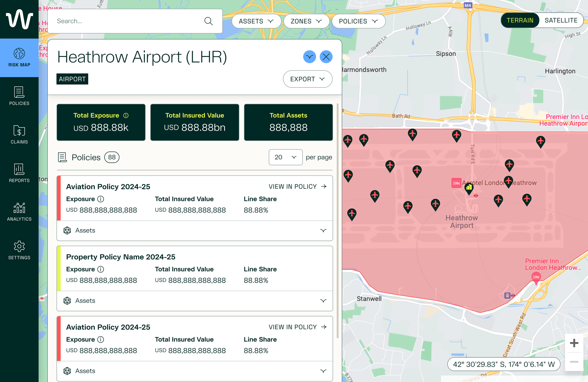This screenshot has width=588, height=382.
Task: Click the Total Assets summary card
Action: [x=288, y=122]
